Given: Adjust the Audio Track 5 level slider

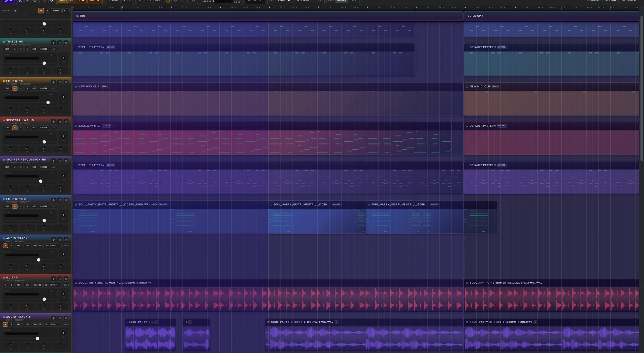Looking at the screenshot, I should (x=38, y=339).
